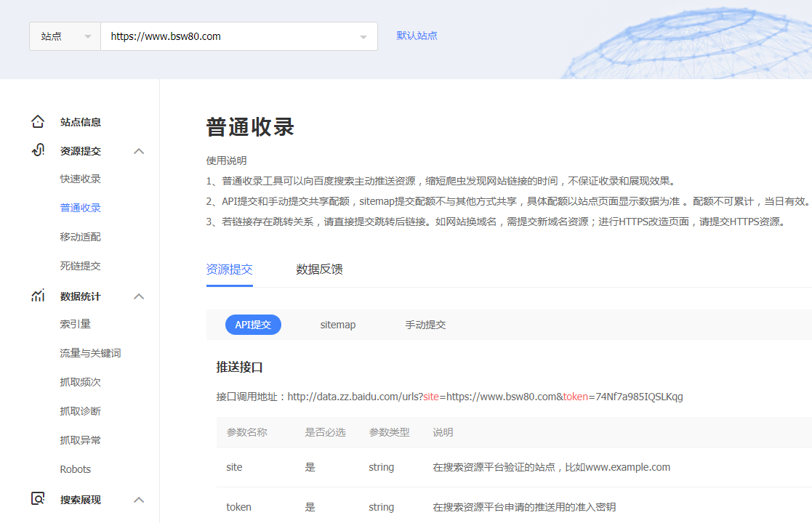Screen dimensions: 812x523
Task: Select the 手动提交 option
Action: (x=425, y=325)
